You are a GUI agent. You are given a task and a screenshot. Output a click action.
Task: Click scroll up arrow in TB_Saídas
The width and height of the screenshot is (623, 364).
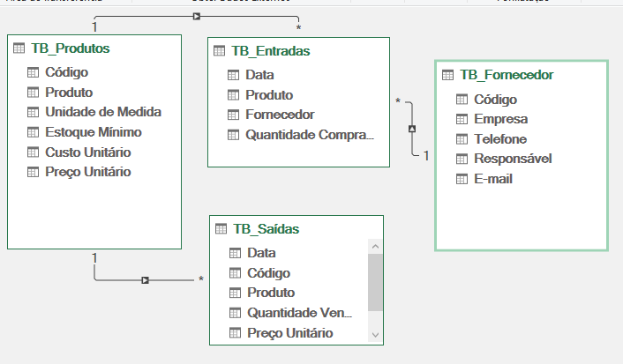pyautogui.click(x=375, y=247)
